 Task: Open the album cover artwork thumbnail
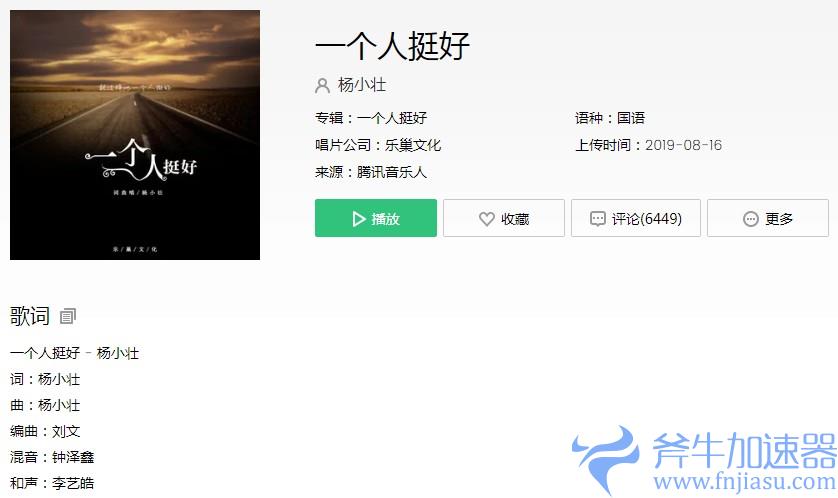tap(135, 135)
